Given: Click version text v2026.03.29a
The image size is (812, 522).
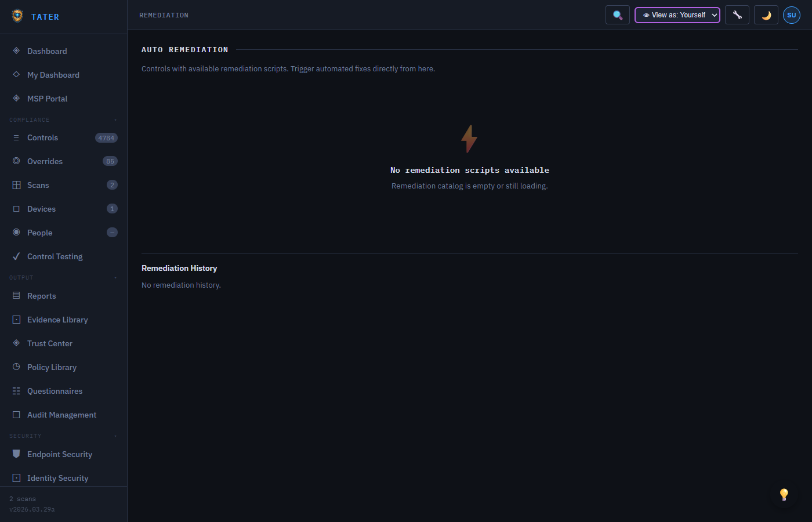Looking at the screenshot, I should click(32, 509).
